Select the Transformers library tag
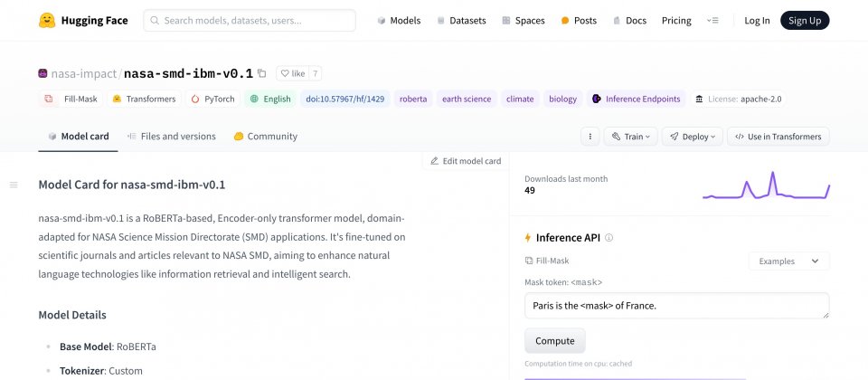The image size is (868, 380). pos(144,99)
